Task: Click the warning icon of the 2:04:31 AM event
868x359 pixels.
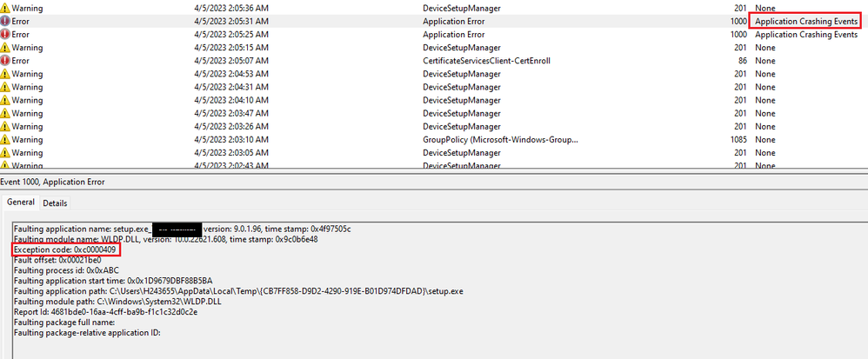Action: 5,87
